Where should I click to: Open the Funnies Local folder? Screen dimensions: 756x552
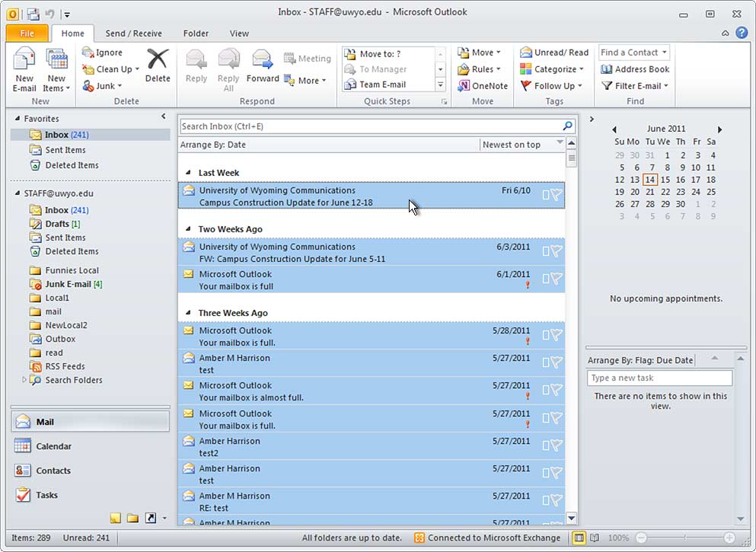coord(72,270)
